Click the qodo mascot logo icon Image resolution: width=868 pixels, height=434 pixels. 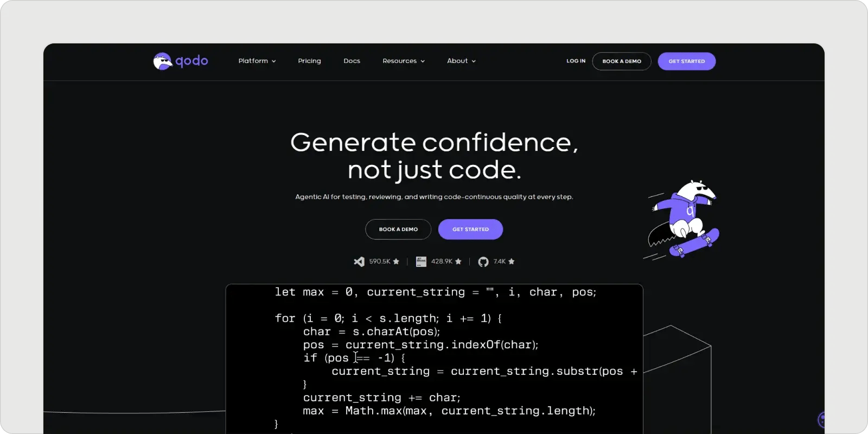click(162, 61)
